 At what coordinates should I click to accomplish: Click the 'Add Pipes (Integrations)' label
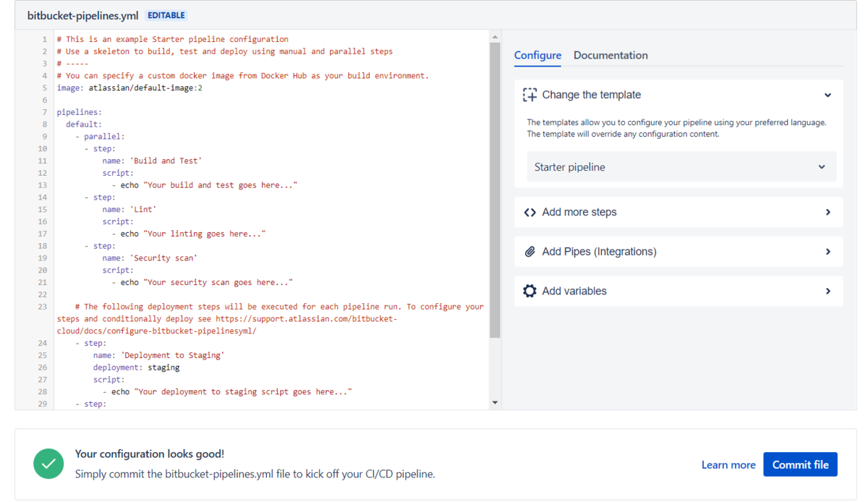pyautogui.click(x=600, y=252)
